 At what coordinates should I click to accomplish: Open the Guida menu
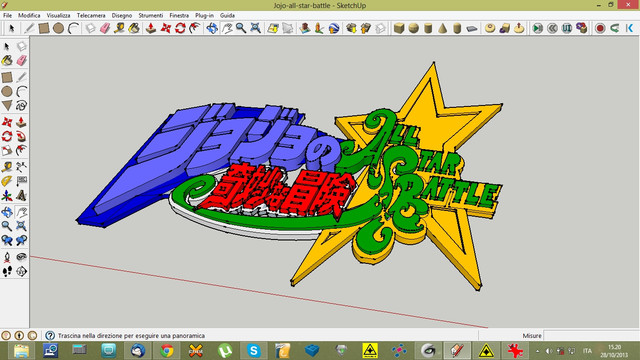click(x=227, y=16)
